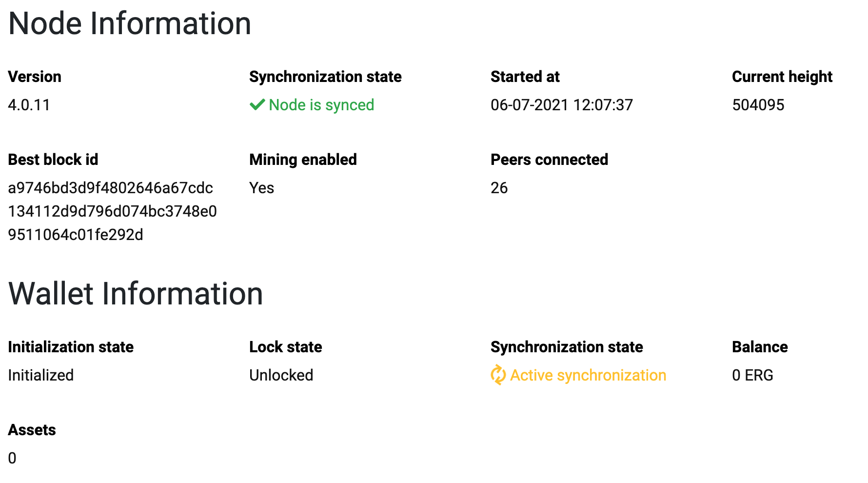Click the Mining enabled Yes value
Screen dimensions: 868x483
click(x=262, y=188)
